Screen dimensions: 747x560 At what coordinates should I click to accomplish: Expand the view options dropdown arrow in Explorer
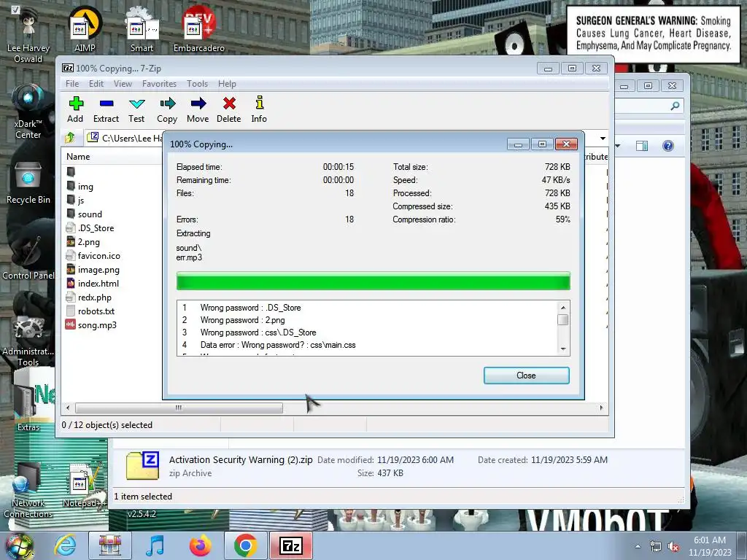click(x=618, y=146)
